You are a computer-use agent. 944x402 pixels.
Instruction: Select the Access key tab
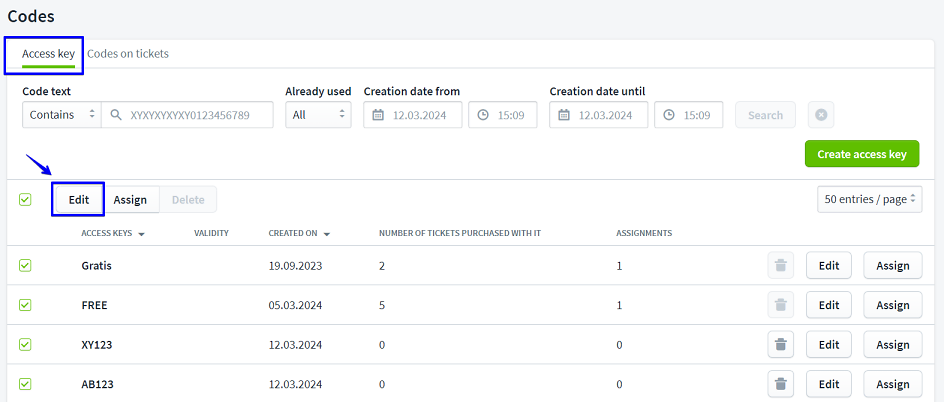[x=48, y=54]
